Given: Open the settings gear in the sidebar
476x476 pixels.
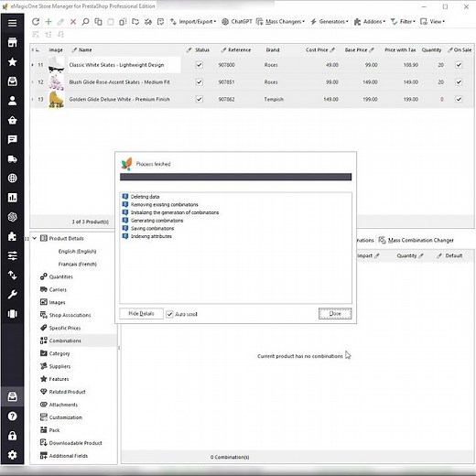Looking at the screenshot, I should click(13, 455).
